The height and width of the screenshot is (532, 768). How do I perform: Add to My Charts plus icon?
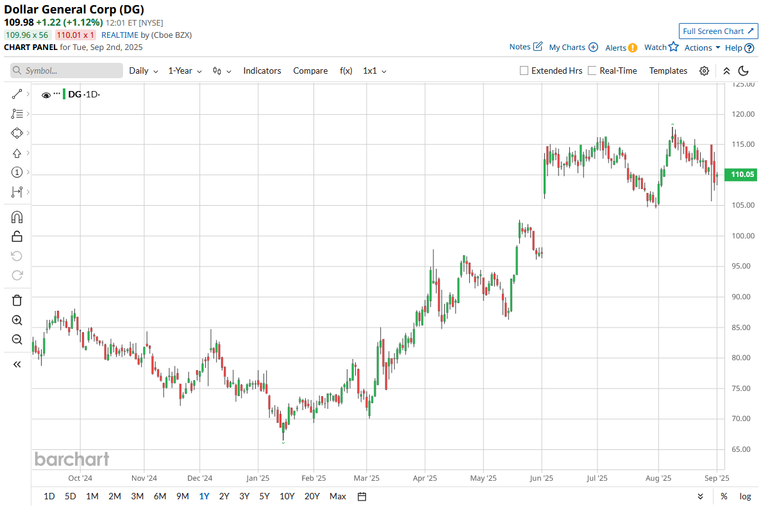593,47
